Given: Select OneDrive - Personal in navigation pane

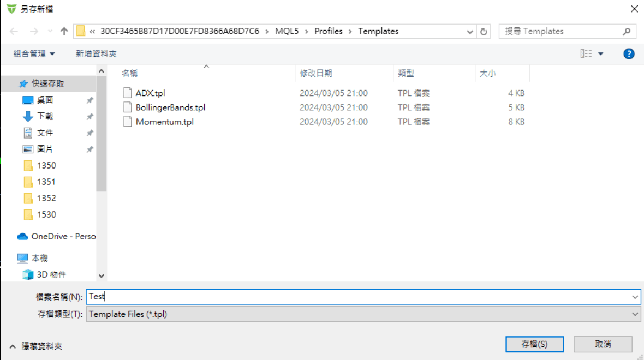Looking at the screenshot, I should [x=63, y=236].
